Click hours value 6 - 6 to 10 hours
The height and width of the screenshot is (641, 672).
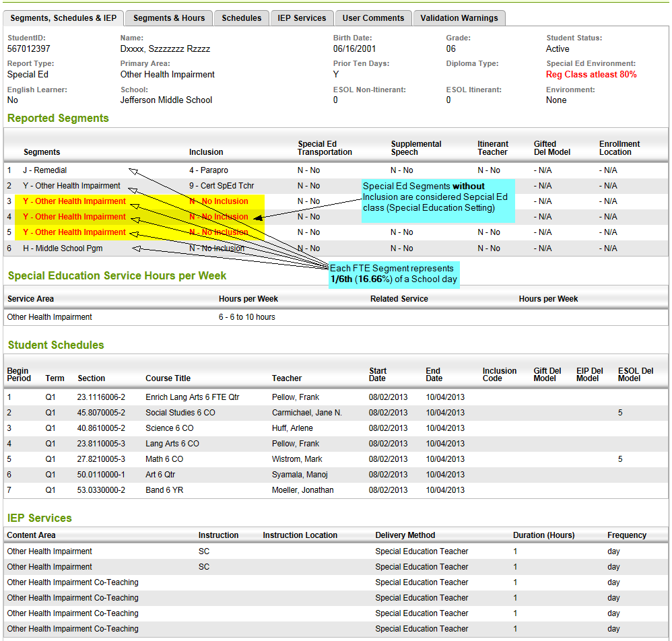click(x=247, y=317)
